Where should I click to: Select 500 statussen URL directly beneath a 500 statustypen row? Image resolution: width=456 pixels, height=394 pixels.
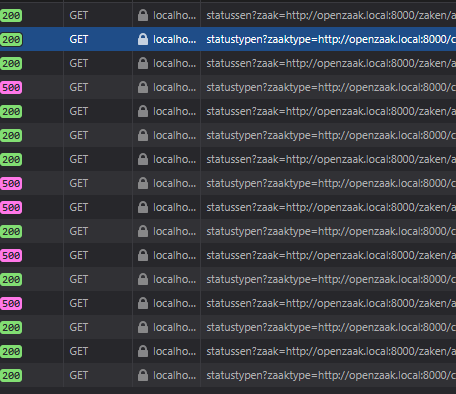(x=331, y=207)
